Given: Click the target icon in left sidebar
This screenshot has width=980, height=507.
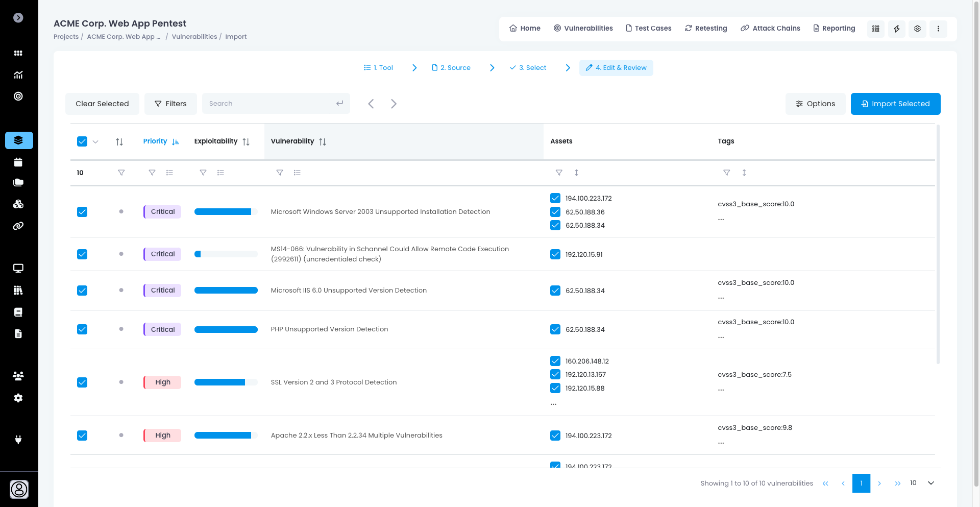Looking at the screenshot, I should [x=18, y=96].
